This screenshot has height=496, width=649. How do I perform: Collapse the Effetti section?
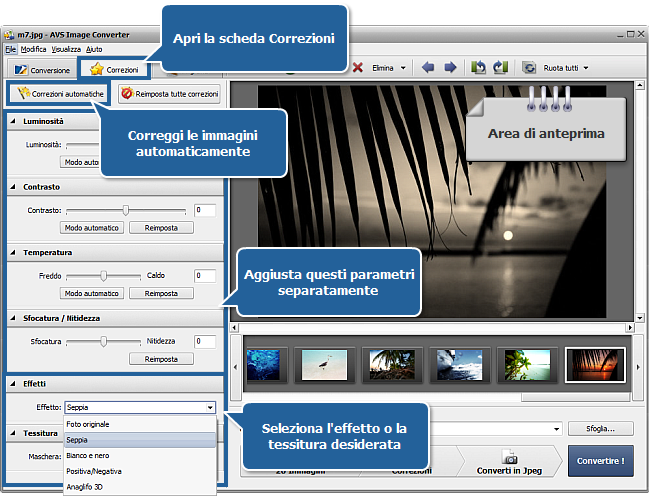pos(12,383)
